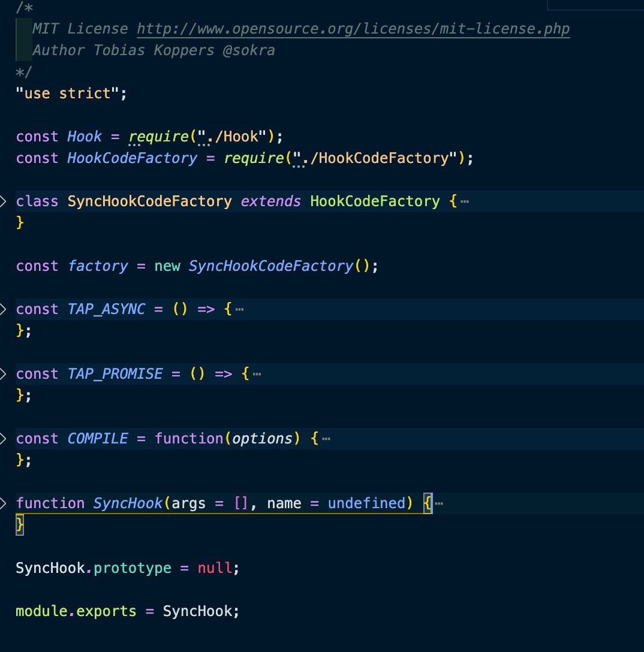Image resolution: width=644 pixels, height=652 pixels.
Task: Click the "./HookCodeFactory" require path string
Action: 375,158
